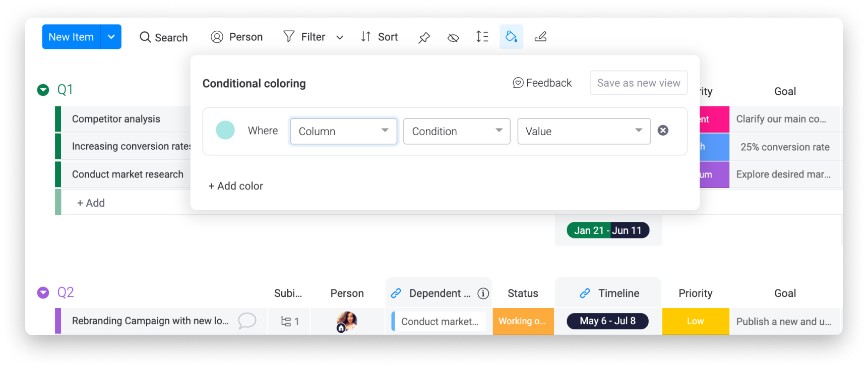This screenshot has width=868, height=368.
Task: Click the Q1 Goal column header
Action: click(785, 91)
